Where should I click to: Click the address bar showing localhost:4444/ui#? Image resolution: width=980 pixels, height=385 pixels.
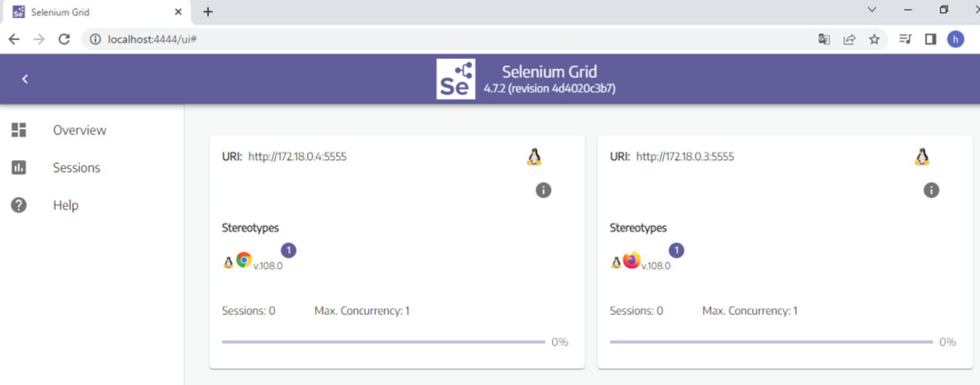453,39
